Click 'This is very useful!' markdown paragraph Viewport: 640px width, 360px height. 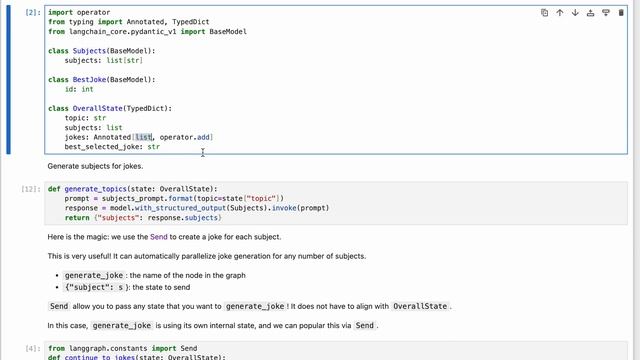[x=207, y=256]
